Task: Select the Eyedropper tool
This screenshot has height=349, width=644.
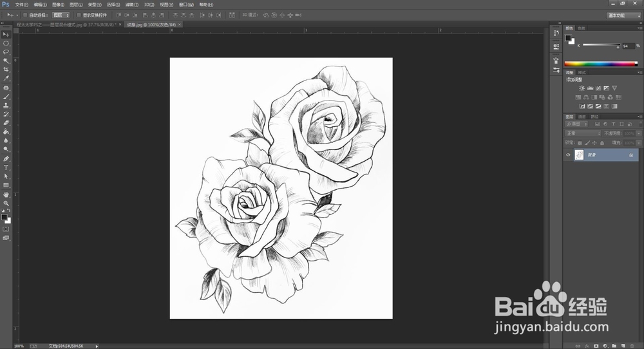Action: (6, 78)
